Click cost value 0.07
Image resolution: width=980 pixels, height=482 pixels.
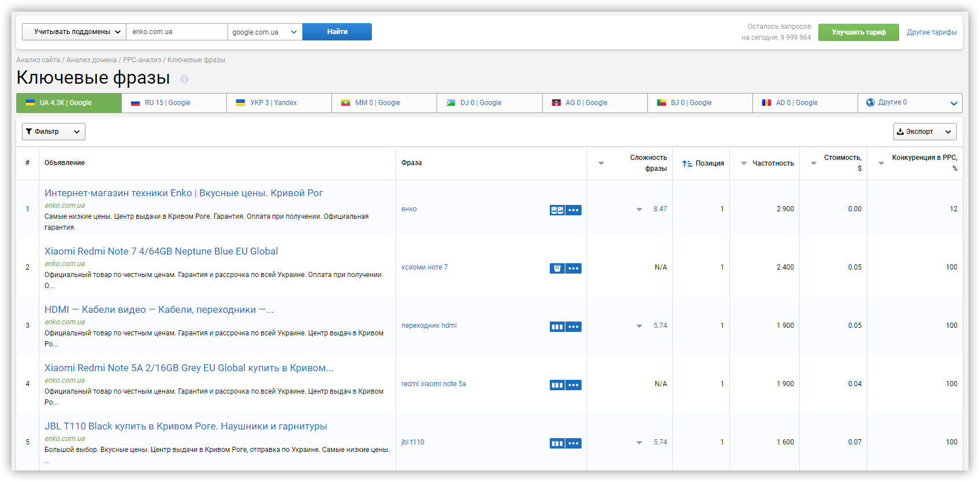[x=855, y=442]
